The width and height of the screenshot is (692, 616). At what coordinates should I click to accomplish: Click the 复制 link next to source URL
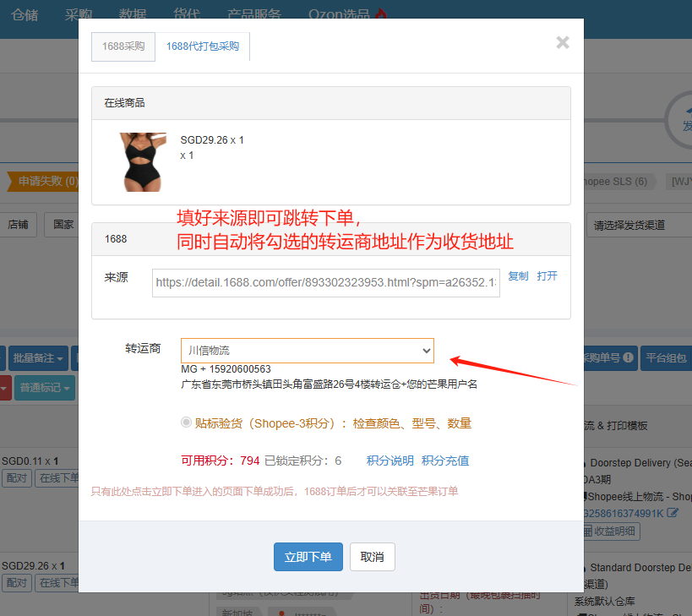click(518, 276)
